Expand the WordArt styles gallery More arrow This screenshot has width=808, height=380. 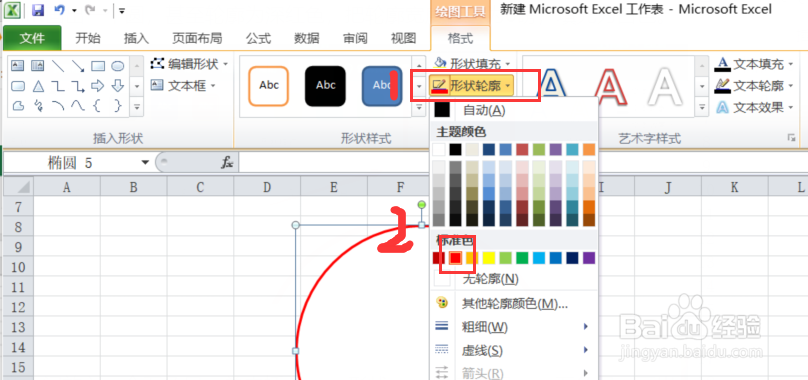point(702,107)
